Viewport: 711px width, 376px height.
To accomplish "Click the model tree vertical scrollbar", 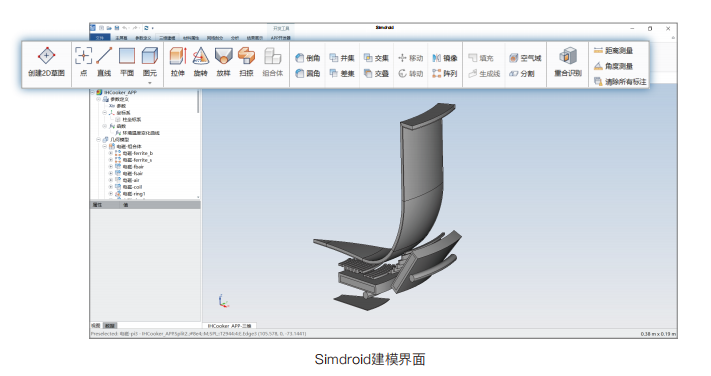I will pos(198,101).
